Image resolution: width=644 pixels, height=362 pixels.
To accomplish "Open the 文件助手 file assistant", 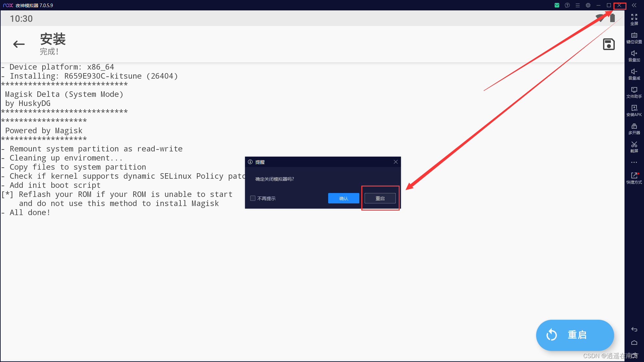I will [x=634, y=92].
